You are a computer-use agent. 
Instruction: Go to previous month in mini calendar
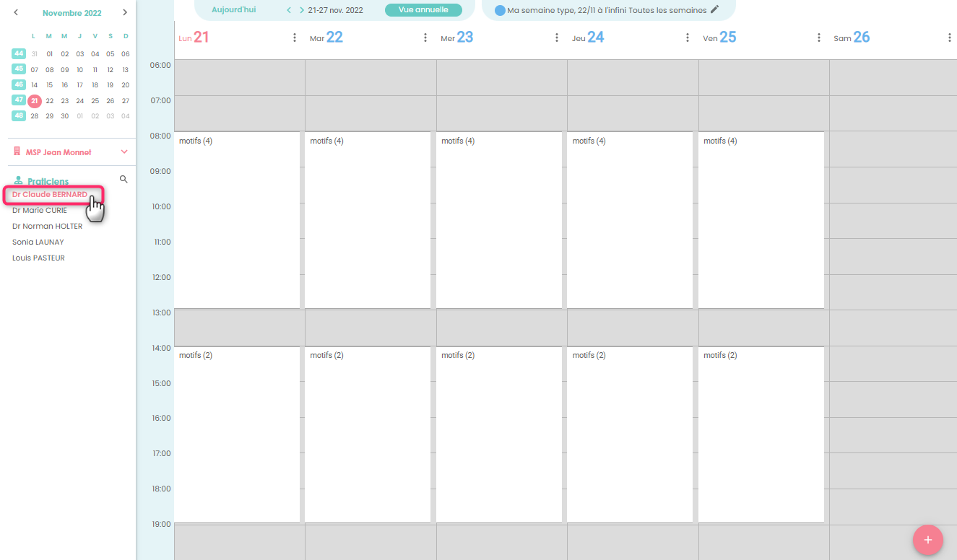(17, 12)
